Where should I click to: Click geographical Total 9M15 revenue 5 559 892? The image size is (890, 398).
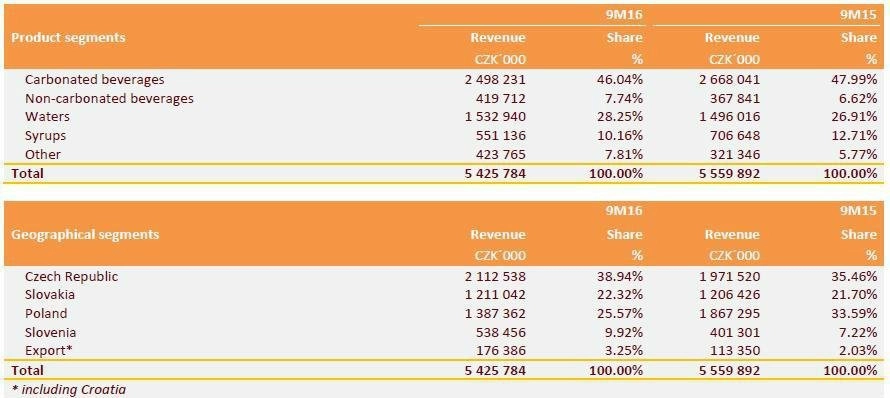click(x=729, y=371)
